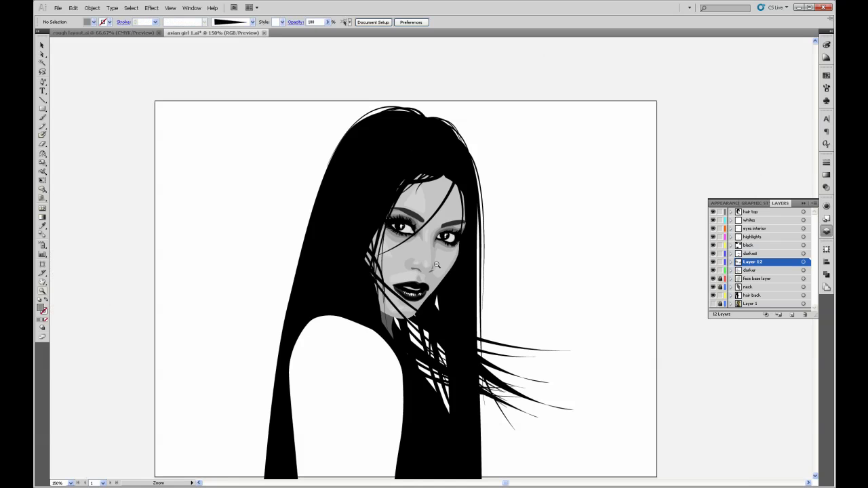
Task: Select the Lasso tool
Action: pyautogui.click(x=42, y=71)
